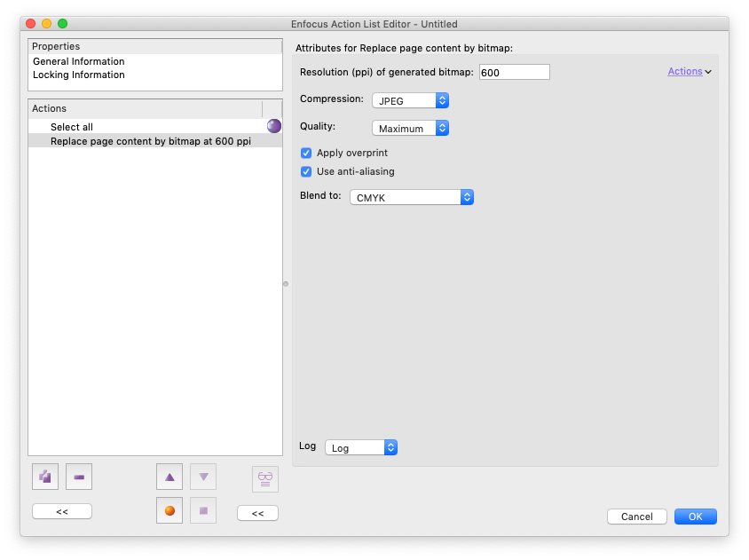Click the add/duplicate action icon button
The height and width of the screenshot is (560, 749).
pos(44,477)
